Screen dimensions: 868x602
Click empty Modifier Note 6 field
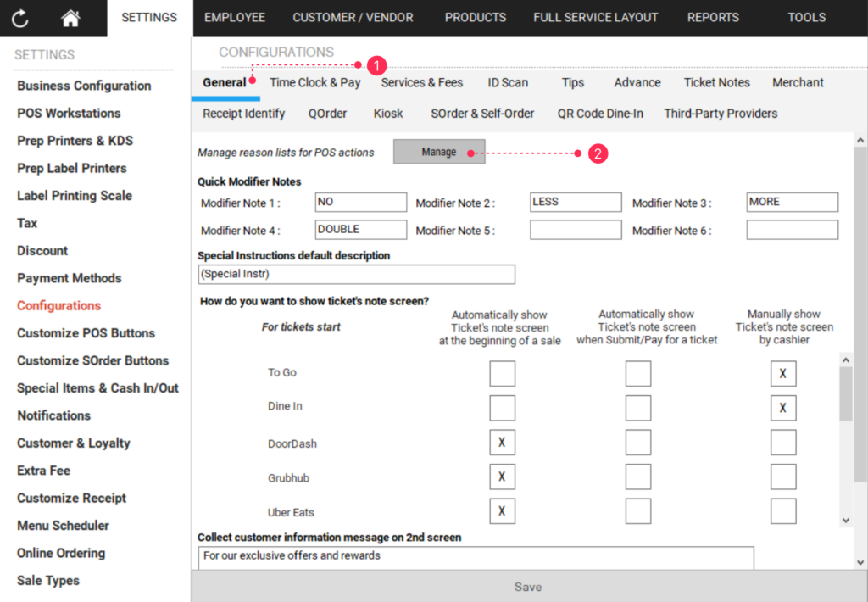click(x=793, y=230)
